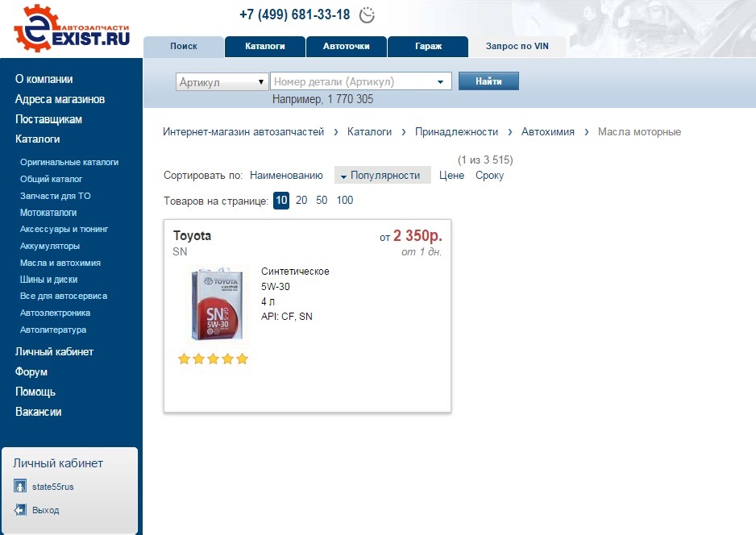Click the Найти search button
The height and width of the screenshot is (535, 756).
pos(488,81)
